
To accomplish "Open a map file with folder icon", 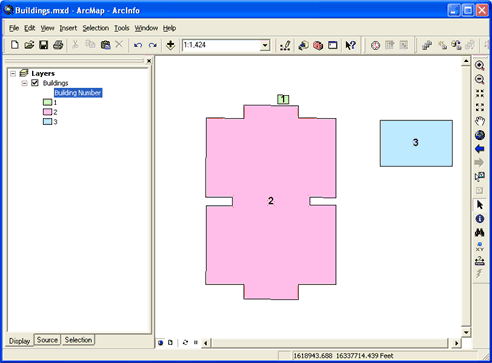I will click(29, 45).
